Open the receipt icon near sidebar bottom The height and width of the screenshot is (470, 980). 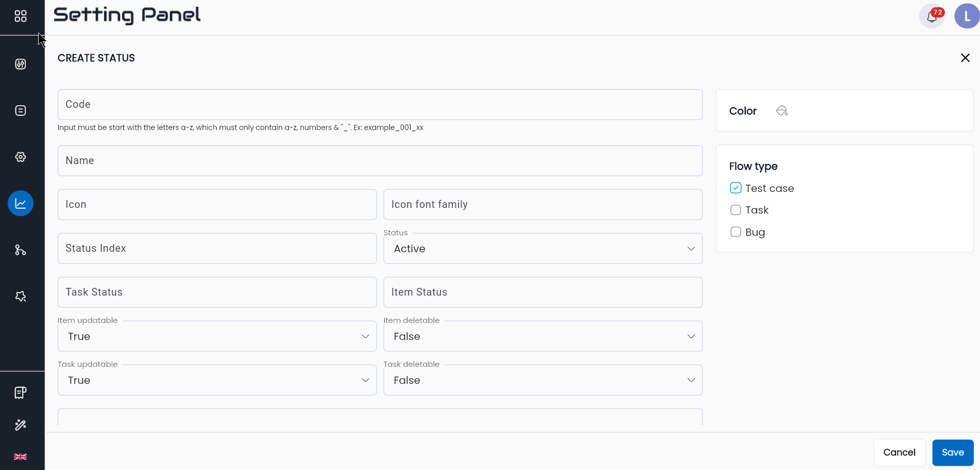pos(20,392)
